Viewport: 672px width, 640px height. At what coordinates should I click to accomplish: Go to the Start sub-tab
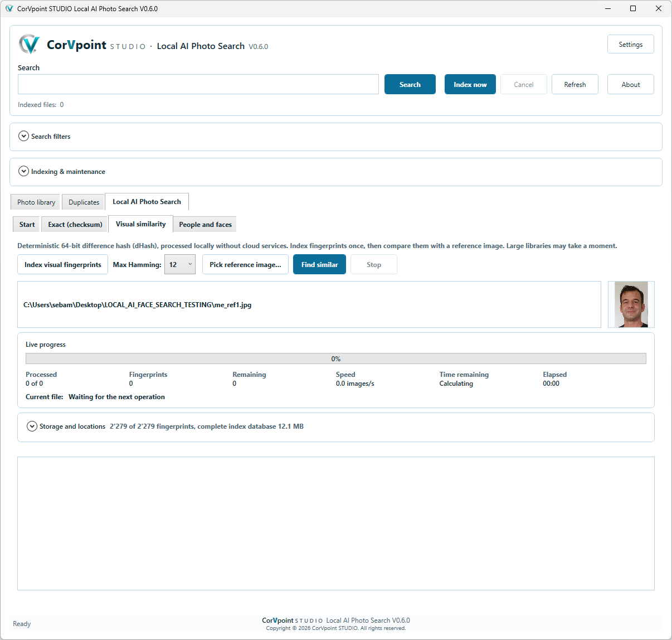(27, 225)
